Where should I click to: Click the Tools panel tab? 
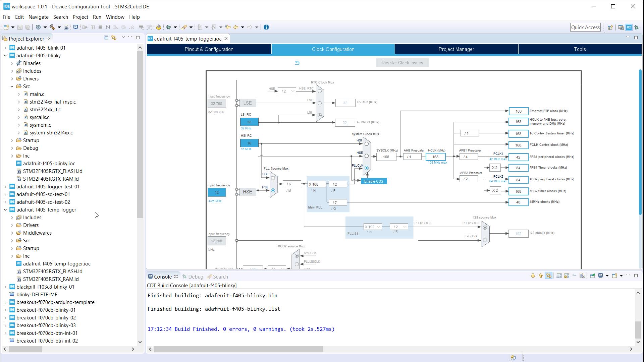[x=580, y=49]
